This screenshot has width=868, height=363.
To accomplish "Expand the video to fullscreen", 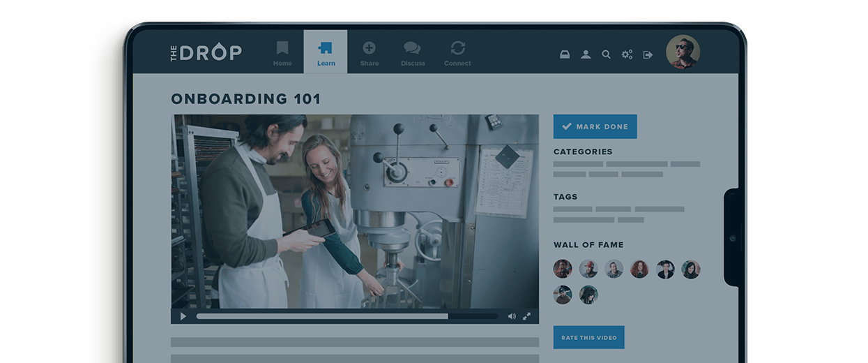I will pos(527,316).
